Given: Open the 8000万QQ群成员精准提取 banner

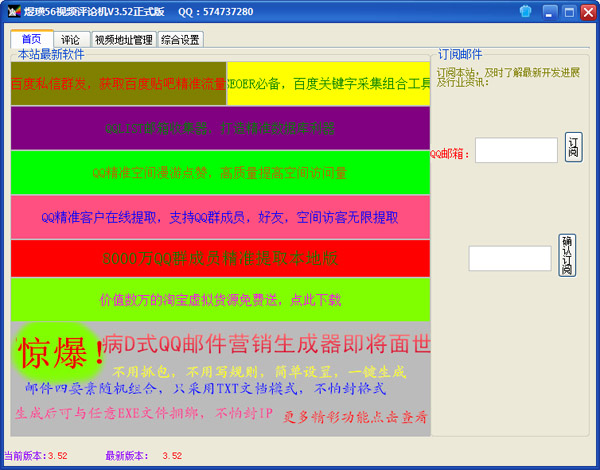Looking at the screenshot, I should [220, 258].
